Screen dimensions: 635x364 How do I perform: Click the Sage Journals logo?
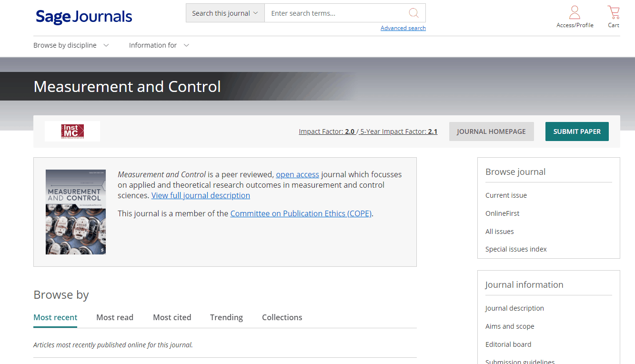click(84, 17)
